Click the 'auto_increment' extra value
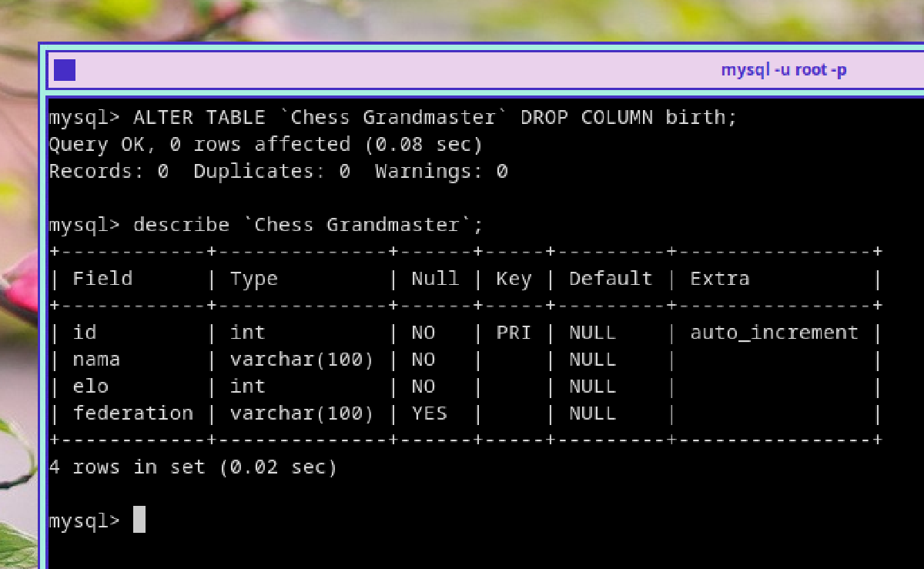 click(774, 333)
